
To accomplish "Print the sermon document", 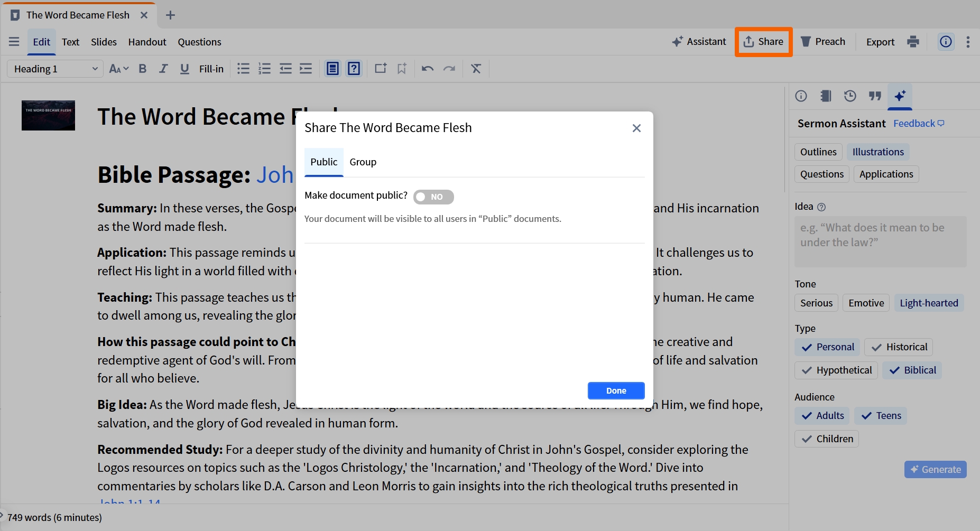I will coord(913,42).
